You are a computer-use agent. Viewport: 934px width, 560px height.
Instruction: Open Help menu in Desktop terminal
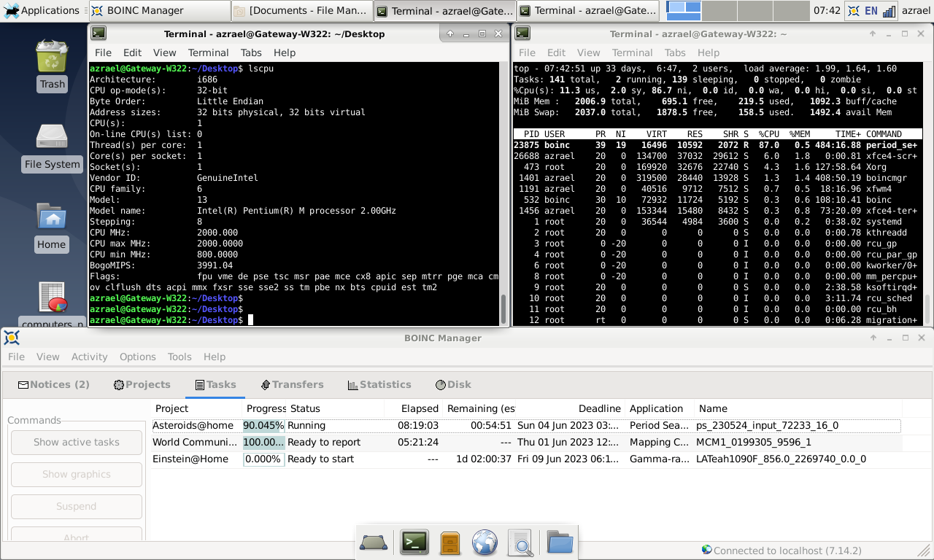click(285, 52)
